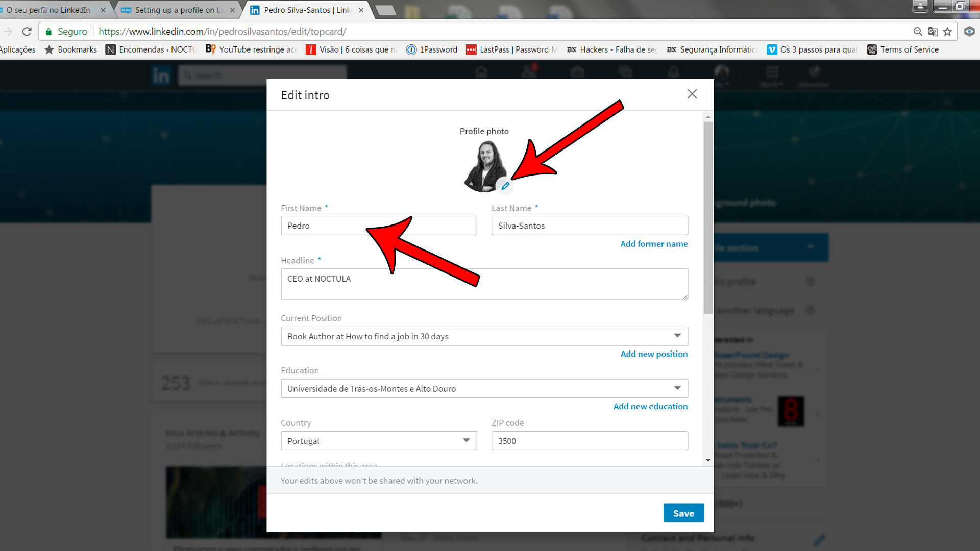Click the Chrome user profile button
Viewport: 980px width, 551px height.
pyautogui.click(x=920, y=6)
